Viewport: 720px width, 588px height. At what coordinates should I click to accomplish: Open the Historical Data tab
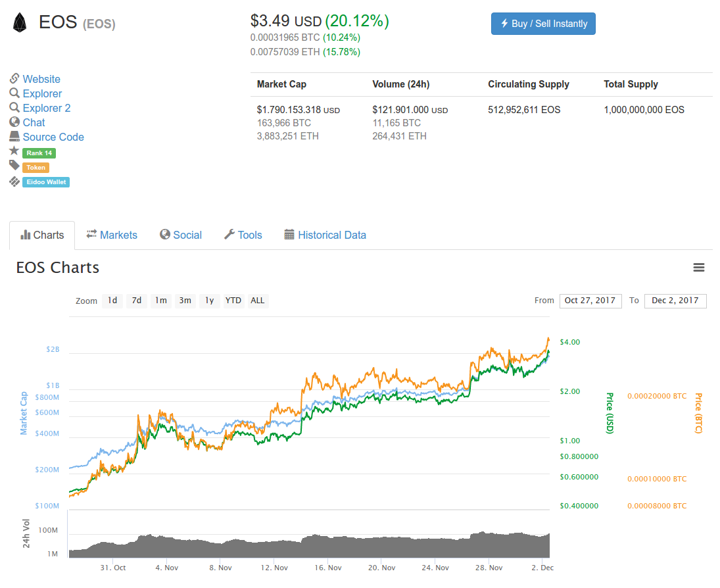(x=325, y=235)
